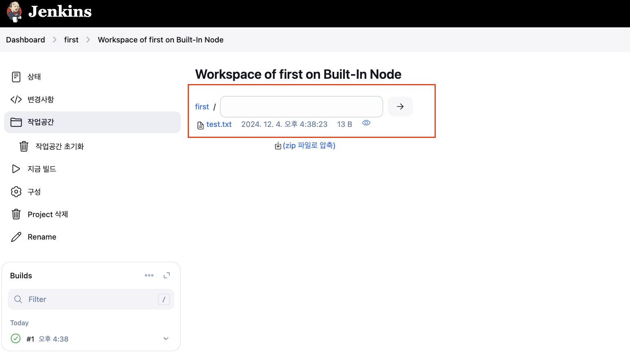Click the 지금 빌드 play icon
Screen dimensions: 630x364
point(16,169)
